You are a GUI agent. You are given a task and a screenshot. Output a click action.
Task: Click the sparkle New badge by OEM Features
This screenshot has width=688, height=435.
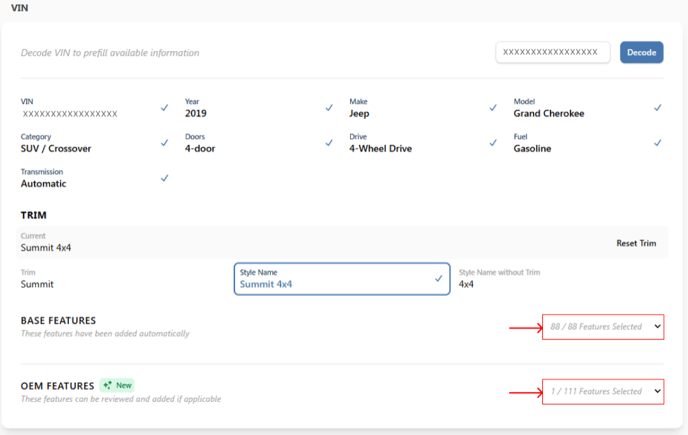coord(117,385)
